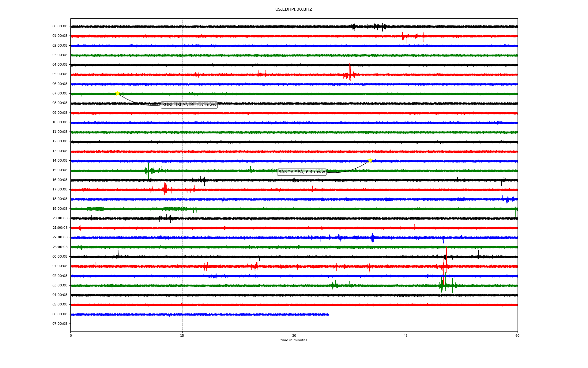Click the 45 minute tick label
Screen dimensions: 588x368
tap(405, 335)
